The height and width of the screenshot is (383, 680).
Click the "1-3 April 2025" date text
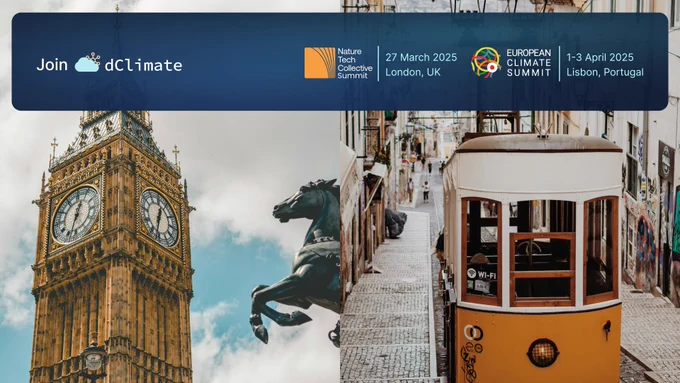(600, 57)
